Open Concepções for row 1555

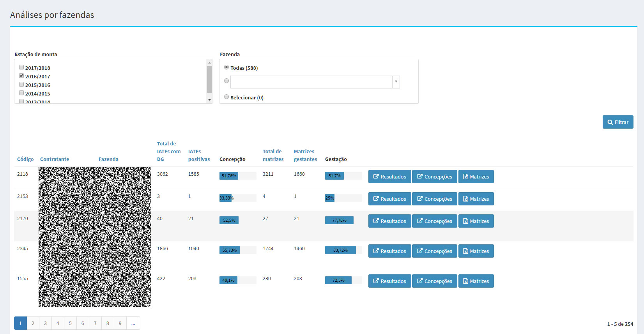[435, 281]
